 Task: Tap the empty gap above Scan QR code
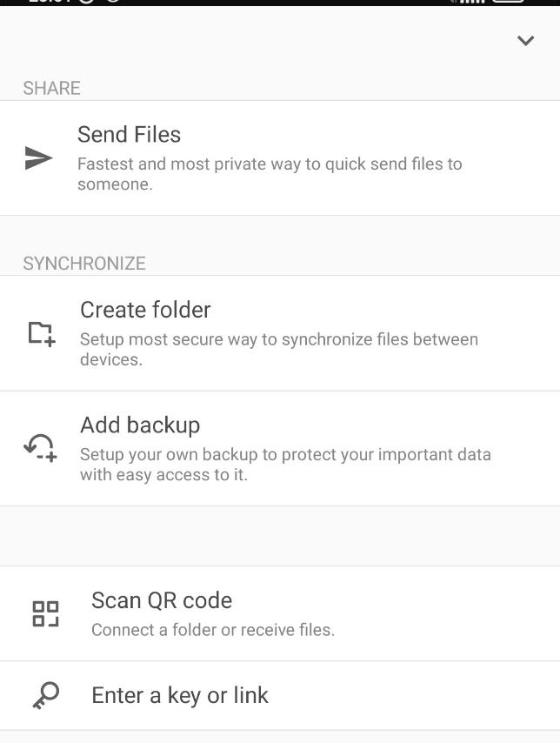click(280, 536)
